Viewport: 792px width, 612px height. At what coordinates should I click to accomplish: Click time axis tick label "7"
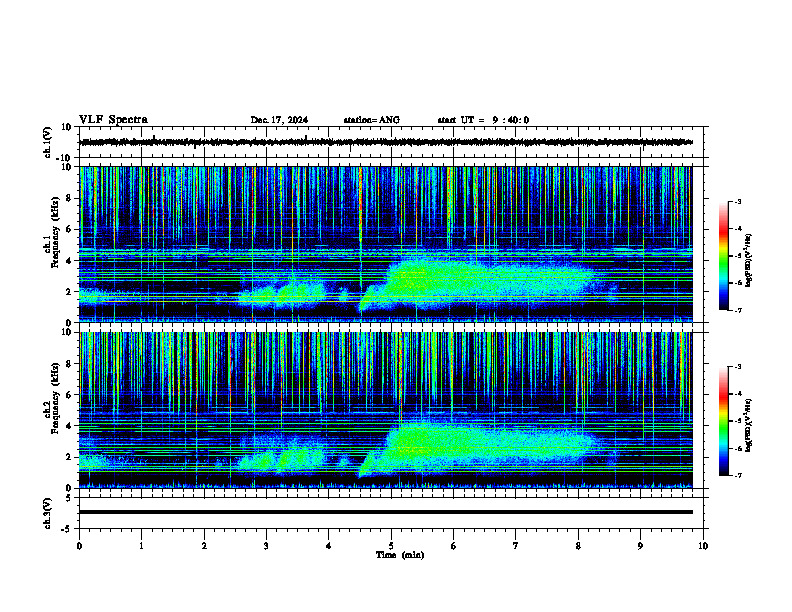516,546
